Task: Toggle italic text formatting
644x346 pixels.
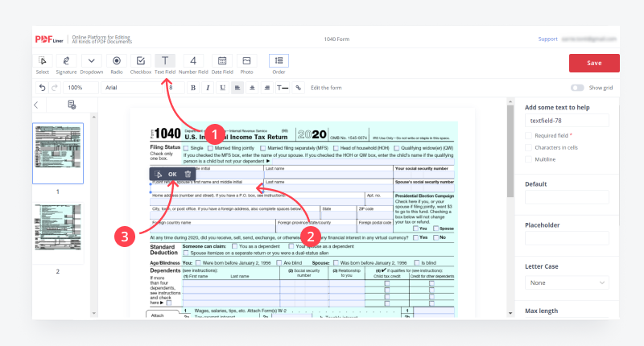Action: pos(208,88)
